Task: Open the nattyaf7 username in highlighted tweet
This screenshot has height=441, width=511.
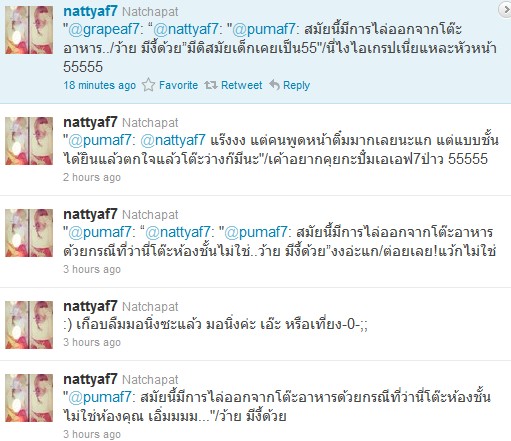Action: [90, 11]
